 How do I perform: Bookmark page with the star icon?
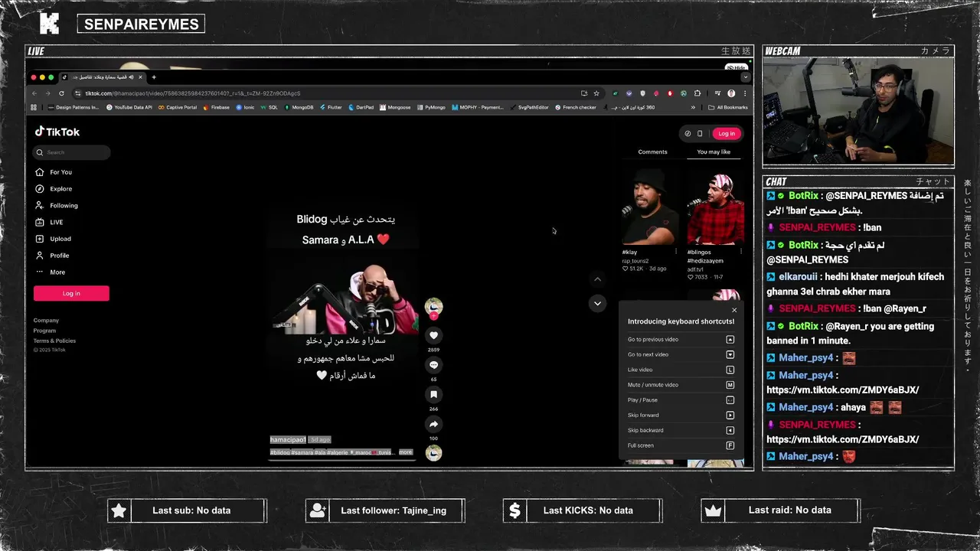[596, 93]
